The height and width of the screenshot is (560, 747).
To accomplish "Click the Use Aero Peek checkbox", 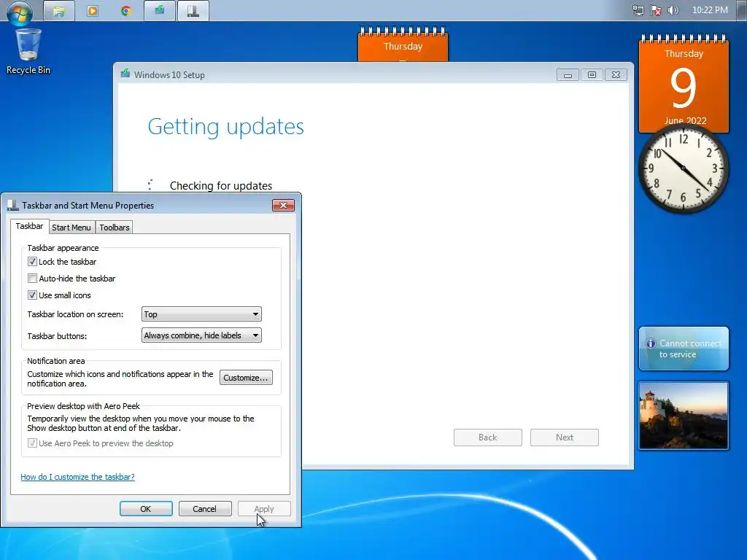I will 32,443.
